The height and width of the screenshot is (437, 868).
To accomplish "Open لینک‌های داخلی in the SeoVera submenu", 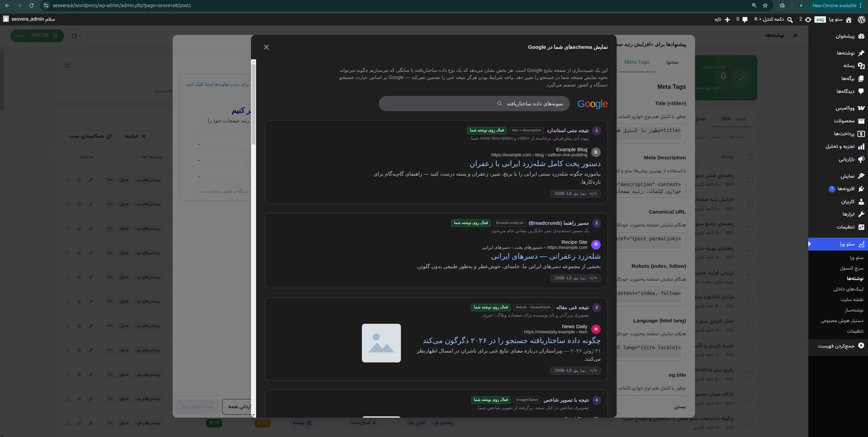I will click(848, 289).
